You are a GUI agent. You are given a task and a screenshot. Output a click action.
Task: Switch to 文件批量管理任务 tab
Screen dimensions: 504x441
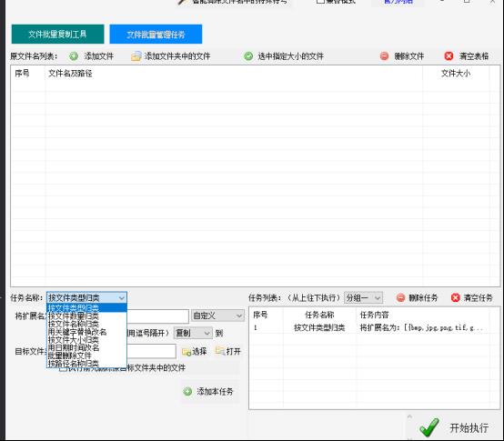tap(156, 34)
